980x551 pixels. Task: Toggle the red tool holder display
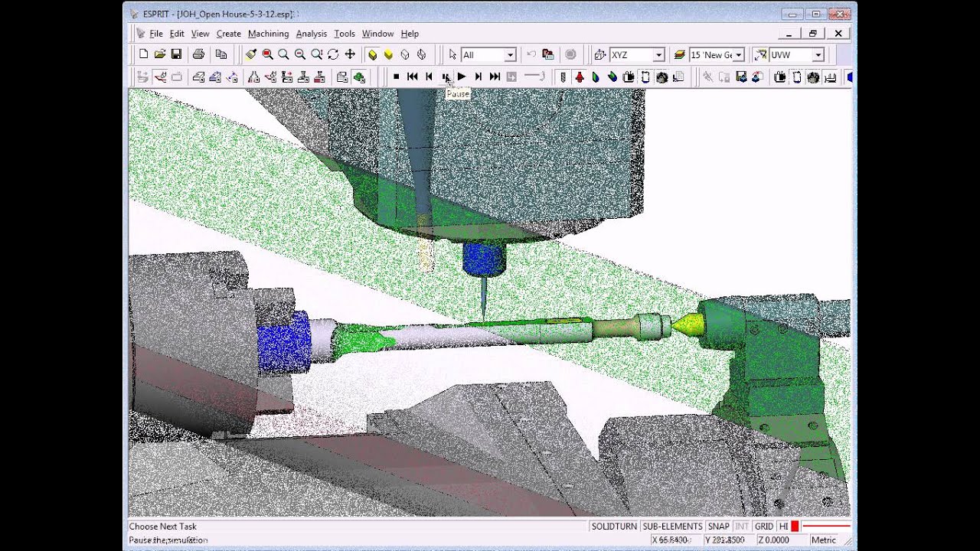tap(580, 77)
